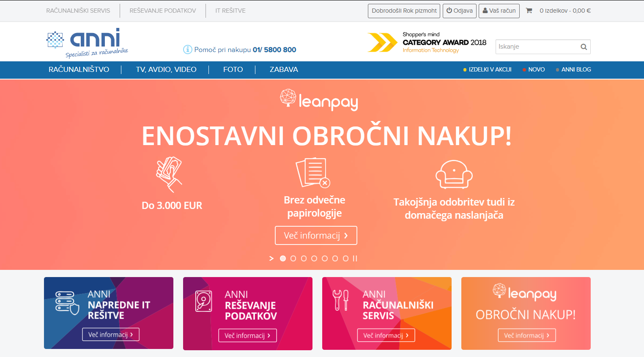
Task: Click Več informacij on Računalniški servis card
Action: 386,335
